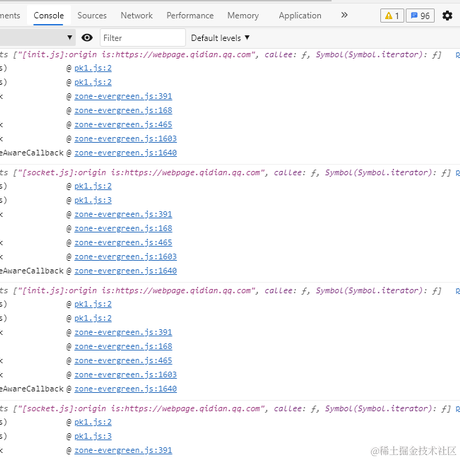460x460 pixels.
Task: Open zone-evergreen.js:1640 in topmost init.js log
Action: pyautogui.click(x=125, y=153)
